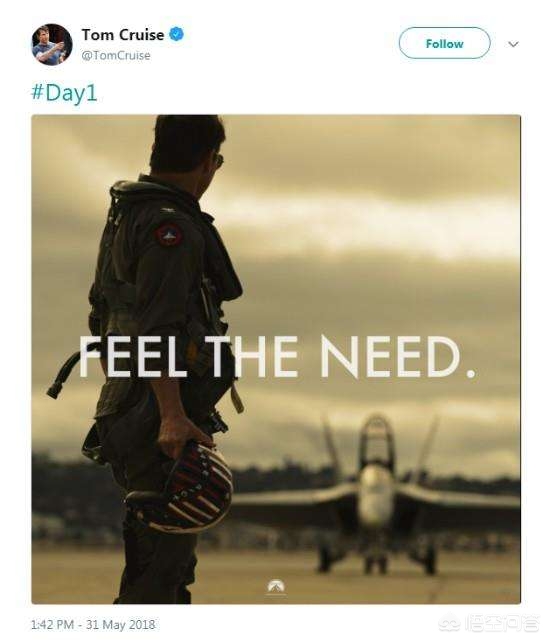Click the watermark Chinese text
This screenshot has height=642, width=550.
point(502,624)
